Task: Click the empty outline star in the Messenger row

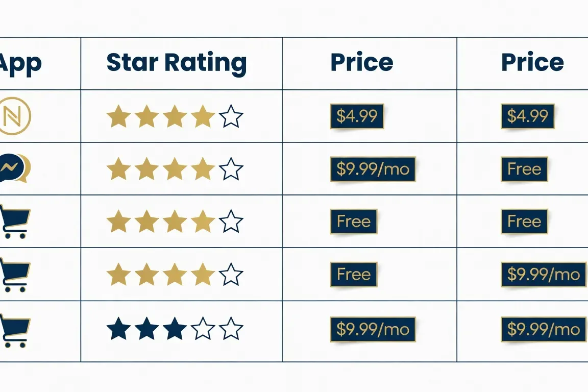Action: [x=231, y=168]
